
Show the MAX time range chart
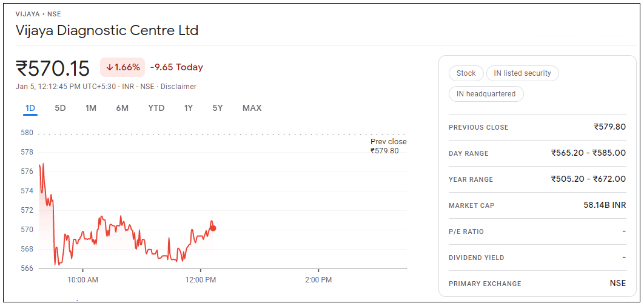coord(252,108)
